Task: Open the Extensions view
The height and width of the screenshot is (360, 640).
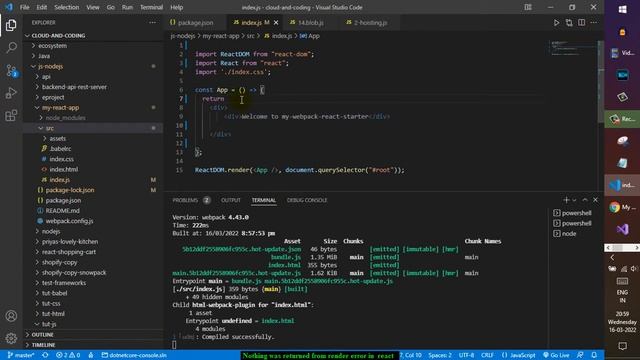Action: (11, 115)
